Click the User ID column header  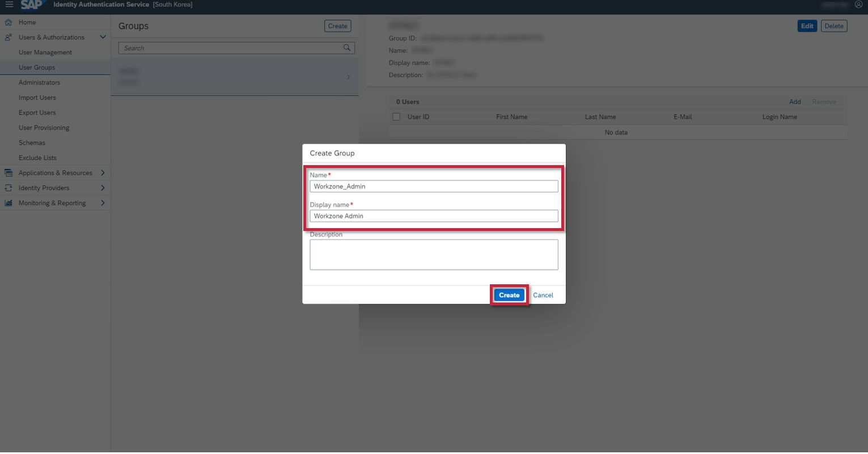[418, 117]
